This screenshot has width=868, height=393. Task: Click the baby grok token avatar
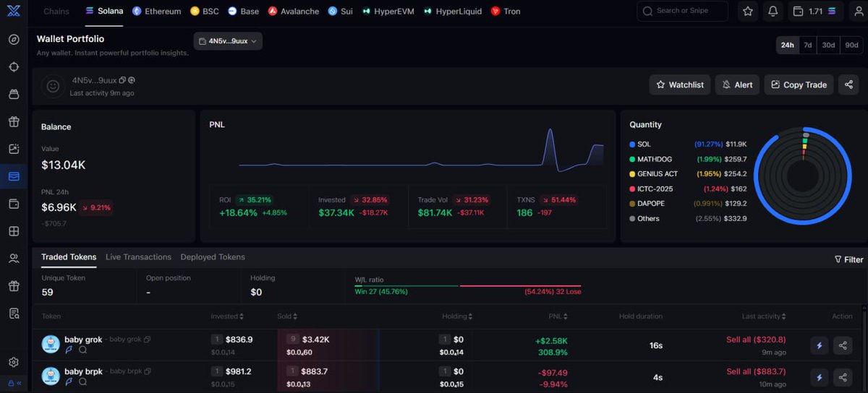51,345
